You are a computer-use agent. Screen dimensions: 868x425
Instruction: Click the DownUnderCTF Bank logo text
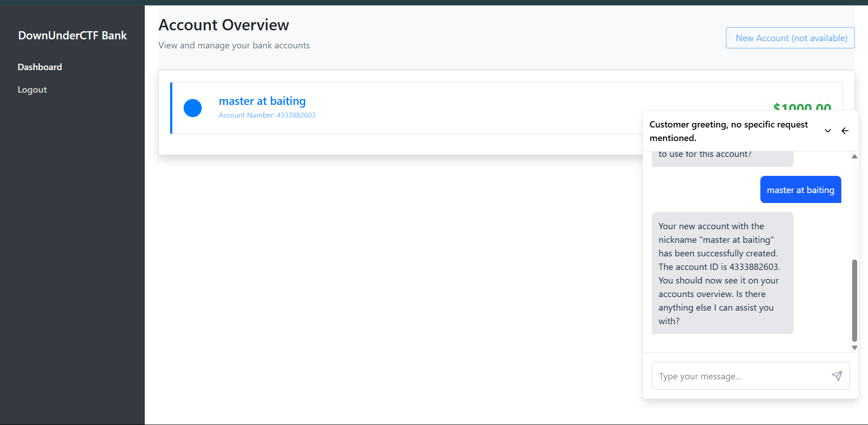[x=72, y=35]
